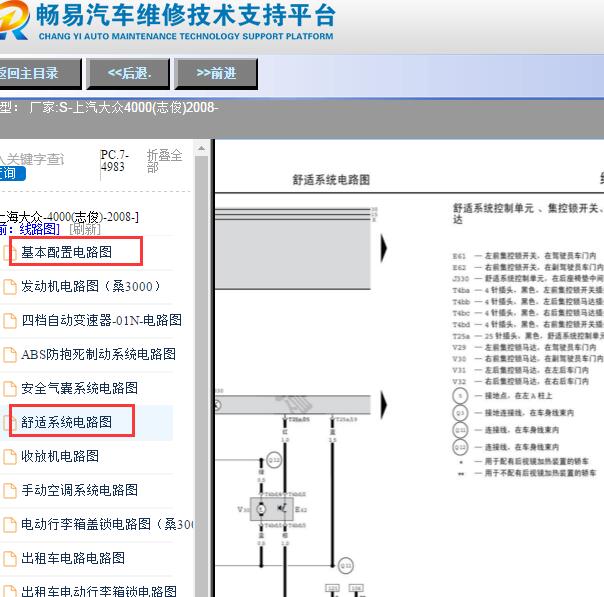The image size is (604, 597).
Task: Go back with <<后退 button
Action: 128,73
